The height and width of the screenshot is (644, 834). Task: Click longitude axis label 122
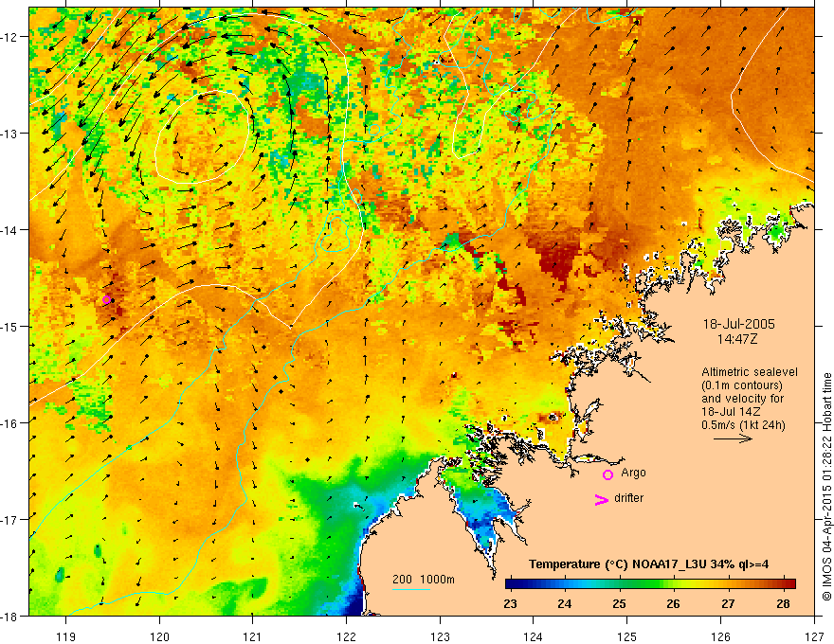click(x=346, y=636)
